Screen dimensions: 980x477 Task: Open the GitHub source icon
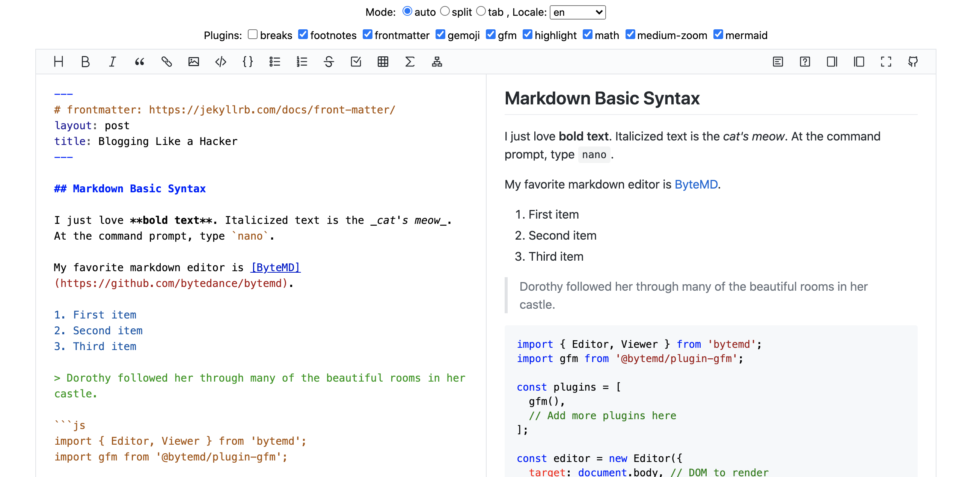[913, 62]
